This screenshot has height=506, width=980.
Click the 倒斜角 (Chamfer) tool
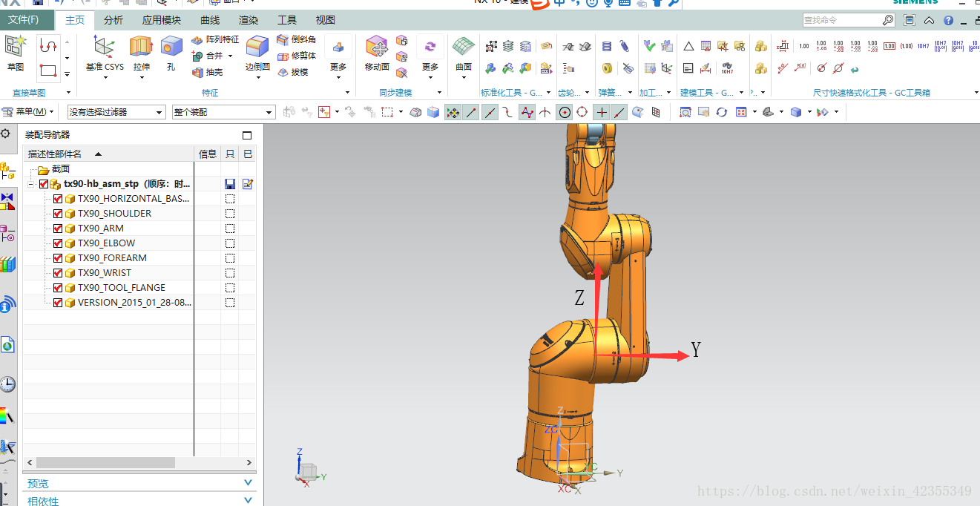tap(296, 39)
